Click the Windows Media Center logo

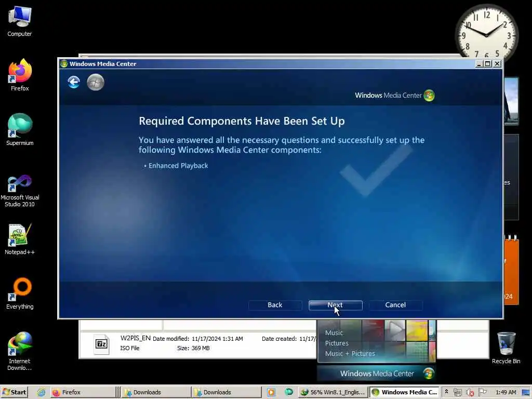(x=395, y=96)
